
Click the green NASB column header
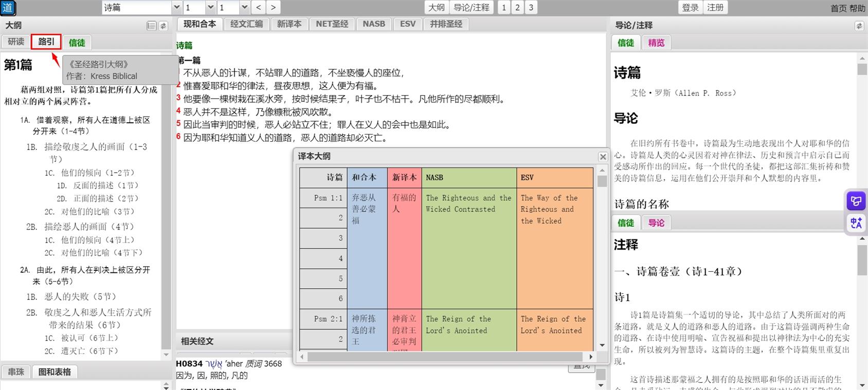[x=469, y=178]
